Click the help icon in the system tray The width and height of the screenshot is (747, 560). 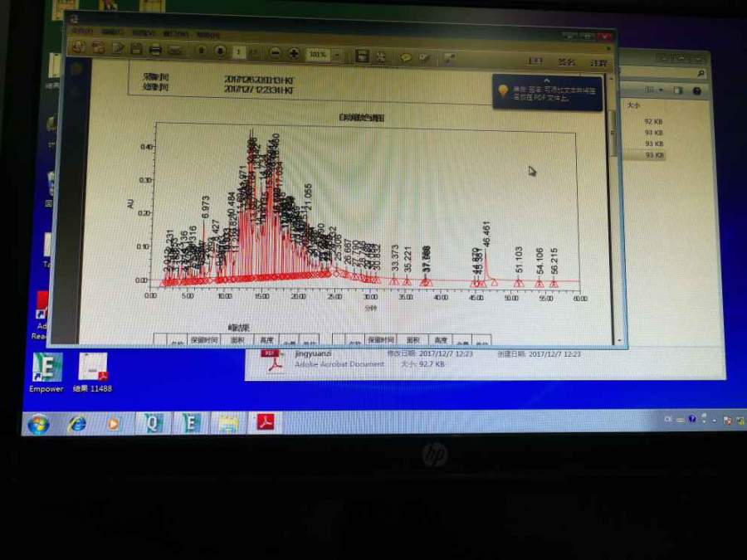tap(691, 419)
